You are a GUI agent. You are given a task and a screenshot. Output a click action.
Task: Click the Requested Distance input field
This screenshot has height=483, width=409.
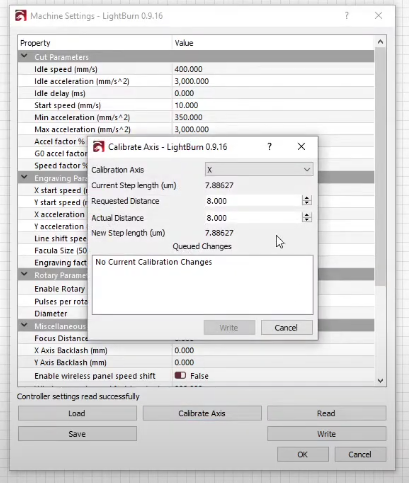tap(253, 201)
